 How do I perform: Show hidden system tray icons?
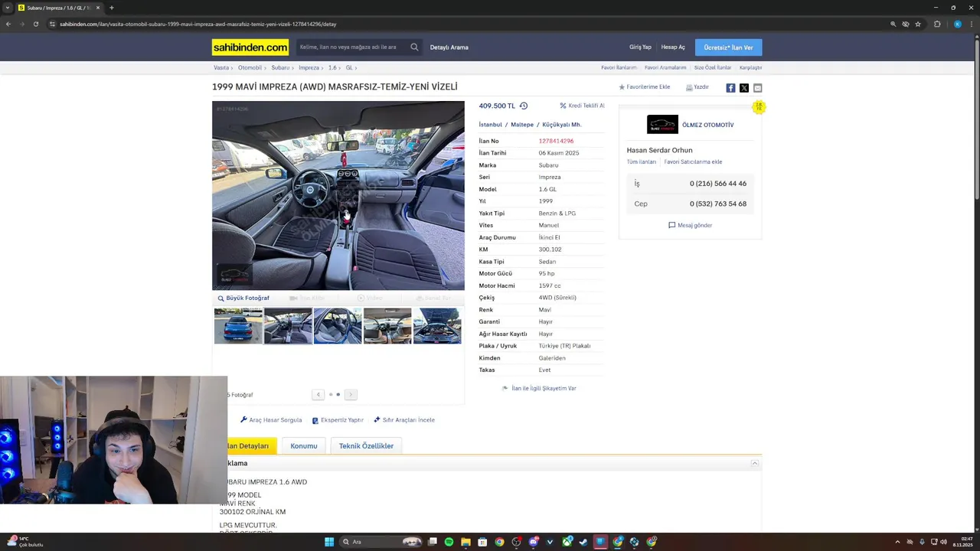pos(897,542)
